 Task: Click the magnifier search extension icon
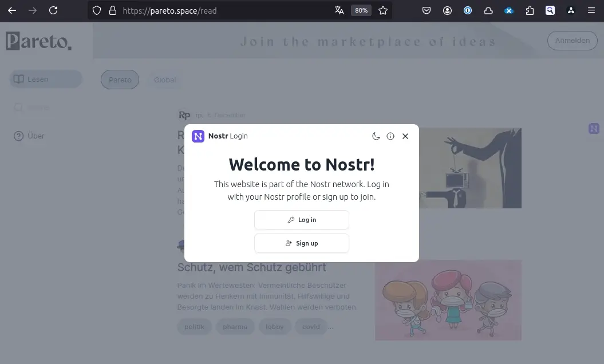tap(550, 10)
